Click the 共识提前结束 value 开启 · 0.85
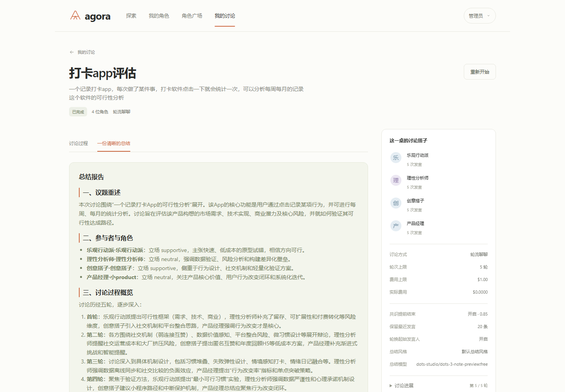 click(478, 314)
